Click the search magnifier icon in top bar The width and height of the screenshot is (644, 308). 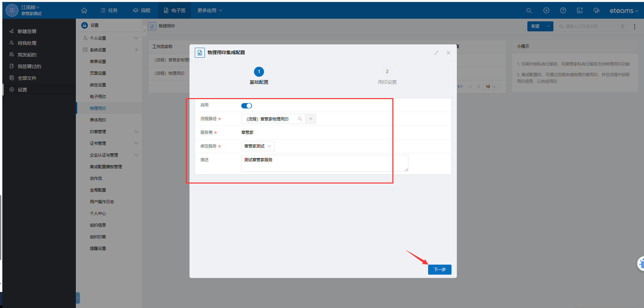pos(529,10)
